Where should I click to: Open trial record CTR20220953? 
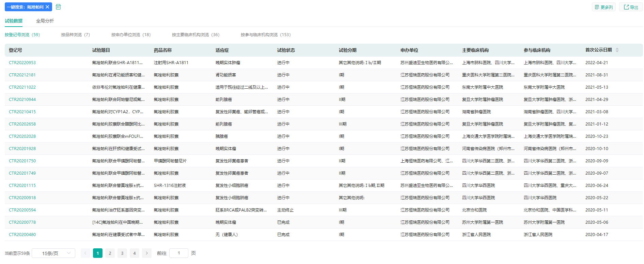(22, 63)
